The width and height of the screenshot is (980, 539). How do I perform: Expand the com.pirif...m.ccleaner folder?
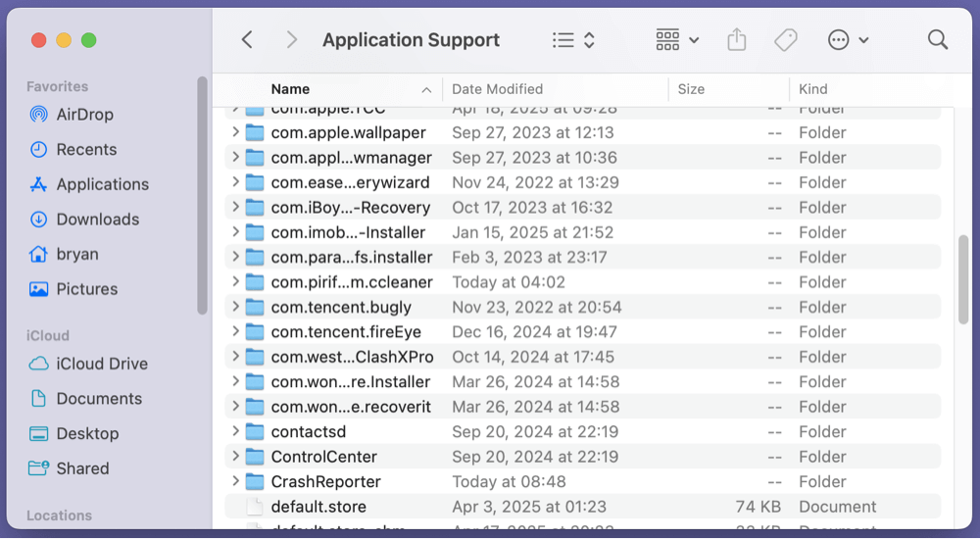(235, 281)
